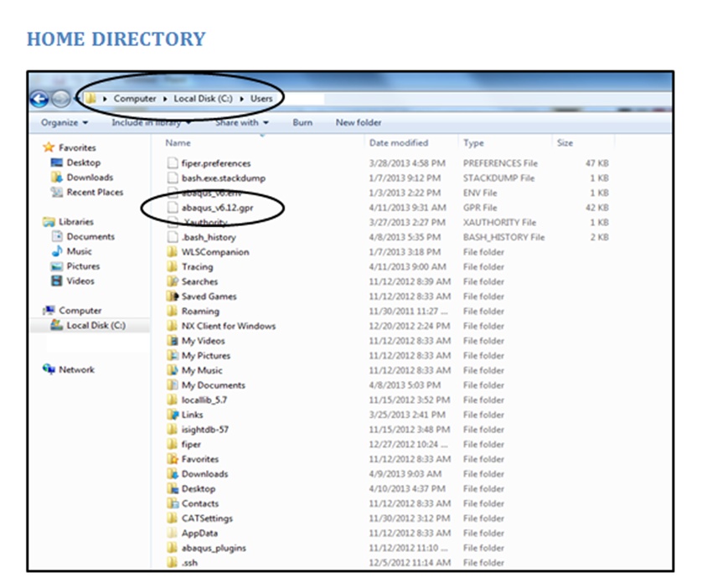Select abaqus_v6.12.gpr file icon
This screenshot has width=702, height=588.
[x=173, y=207]
